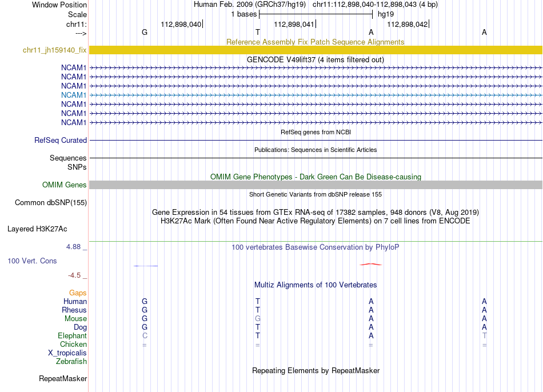543x392 pixels.
Task: Click the faded T in the Elephant row
Action: (x=484, y=335)
